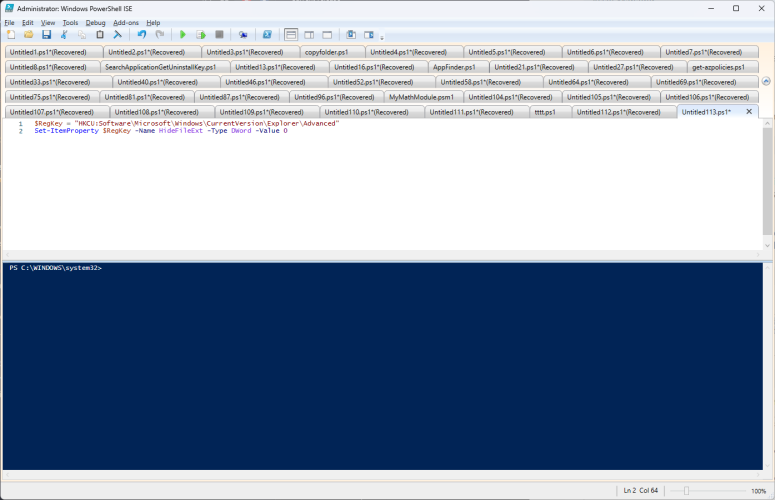Show the Command window icon
Image resolution: width=775 pixels, height=500 pixels.
pyautogui.click(x=351, y=35)
